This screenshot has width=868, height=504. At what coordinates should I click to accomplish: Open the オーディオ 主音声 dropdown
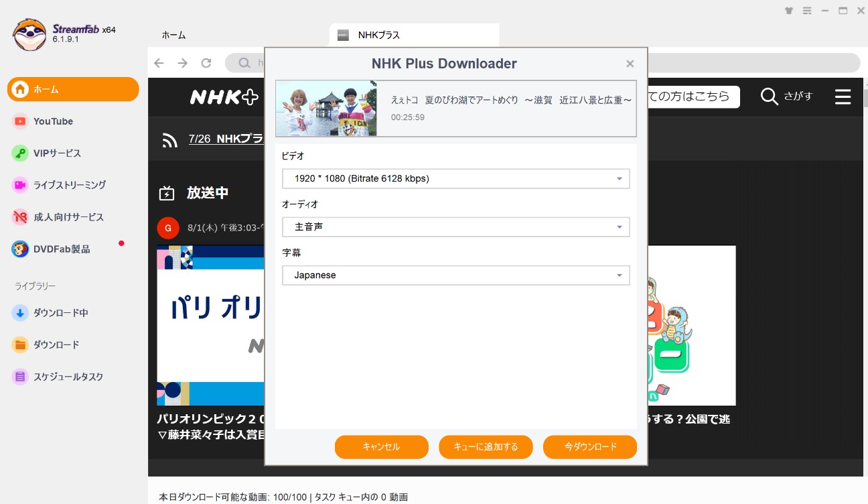tap(456, 227)
